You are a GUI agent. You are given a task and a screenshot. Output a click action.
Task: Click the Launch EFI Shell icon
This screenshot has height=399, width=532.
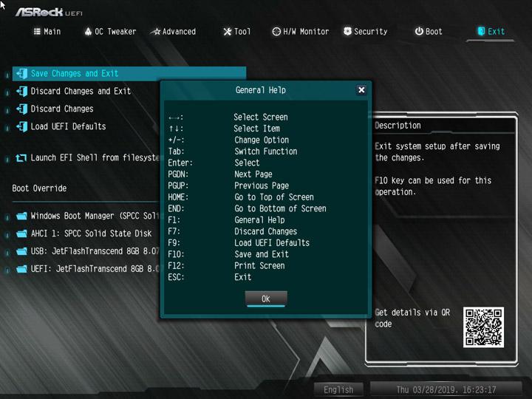pos(21,158)
